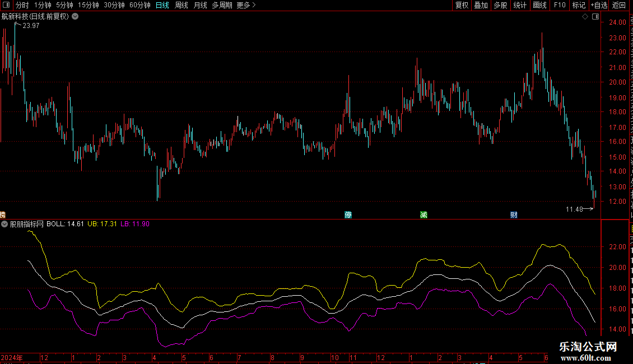633x364 pixels.
Task: Select the 5分钟 period tab
Action: [x=64, y=5]
